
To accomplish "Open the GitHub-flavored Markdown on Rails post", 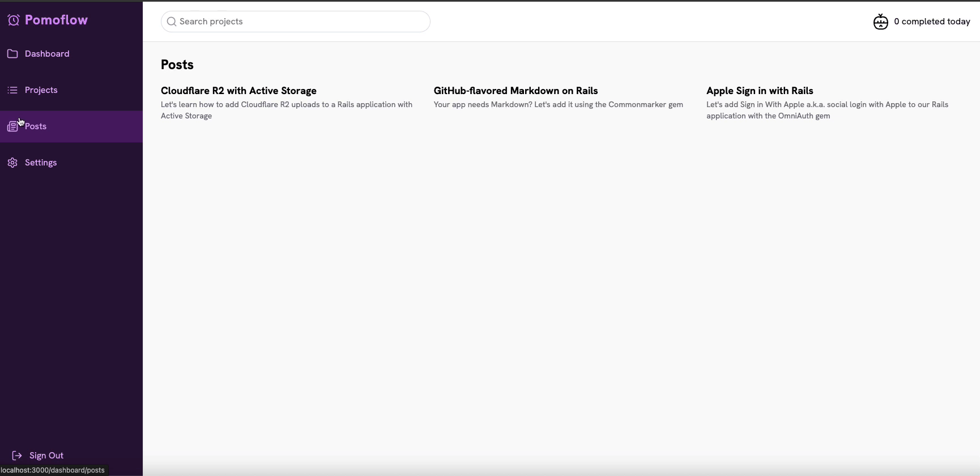I will pyautogui.click(x=515, y=91).
